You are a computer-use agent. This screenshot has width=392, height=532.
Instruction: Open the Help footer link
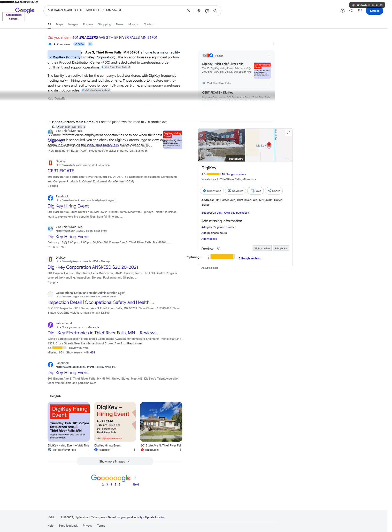(50, 526)
